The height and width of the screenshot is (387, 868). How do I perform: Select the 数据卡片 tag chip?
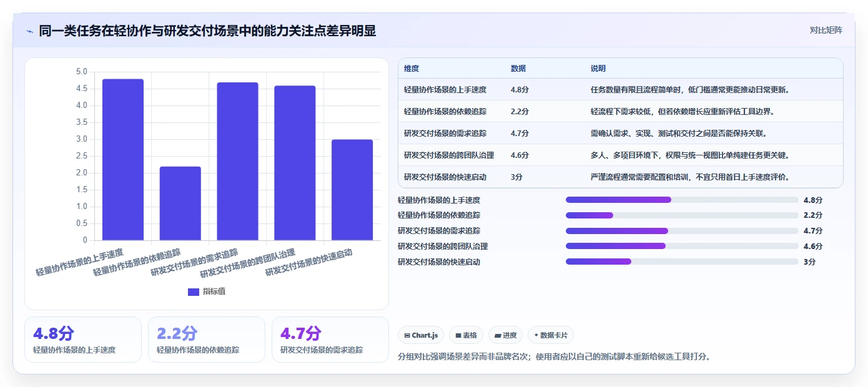pos(550,335)
